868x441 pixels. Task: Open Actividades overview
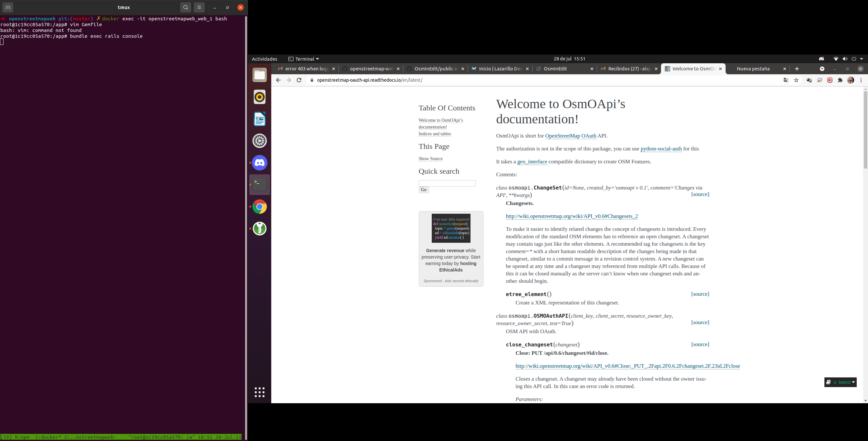[x=264, y=59]
